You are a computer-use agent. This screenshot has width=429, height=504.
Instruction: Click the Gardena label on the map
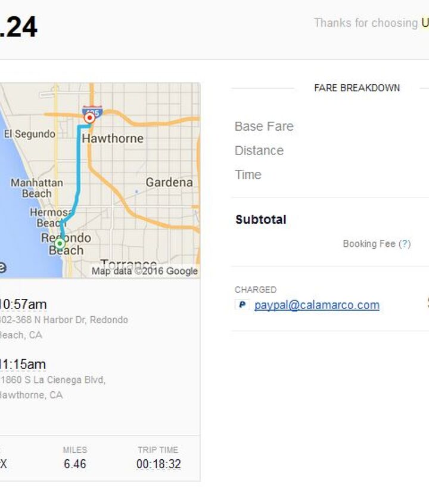click(x=169, y=182)
